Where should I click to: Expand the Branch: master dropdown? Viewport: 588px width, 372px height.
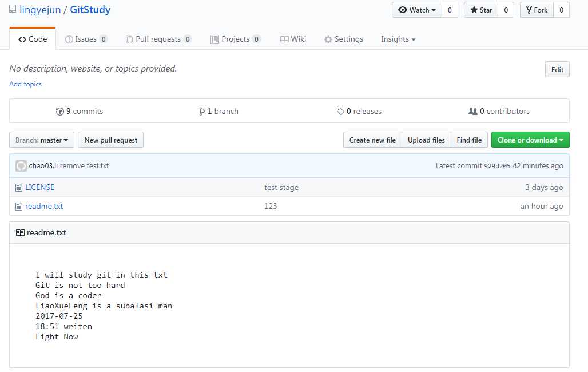point(42,140)
